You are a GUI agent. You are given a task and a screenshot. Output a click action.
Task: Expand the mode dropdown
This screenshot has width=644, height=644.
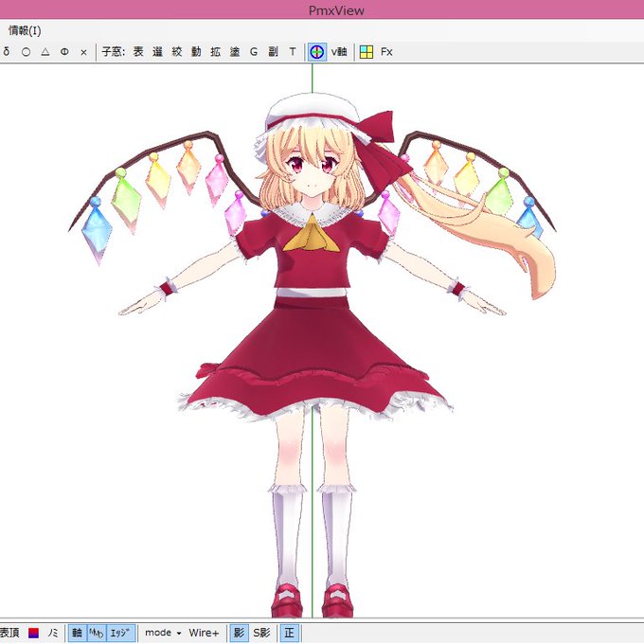point(163,633)
